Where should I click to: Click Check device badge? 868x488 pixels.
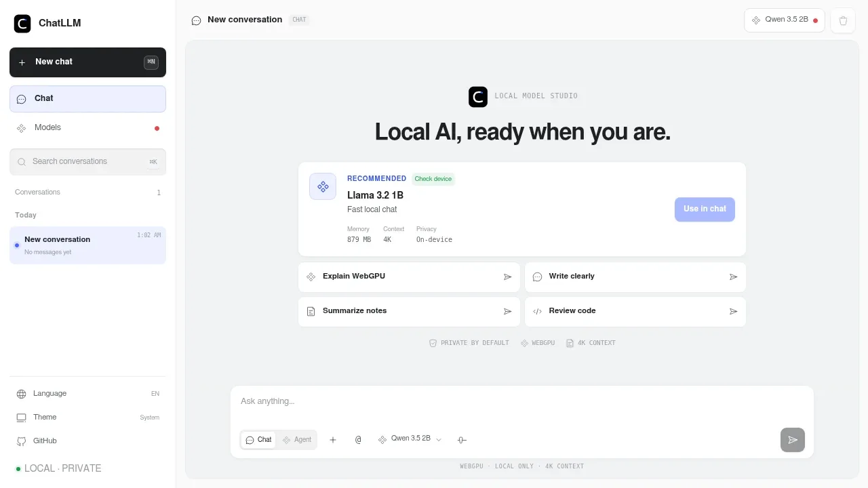(433, 179)
